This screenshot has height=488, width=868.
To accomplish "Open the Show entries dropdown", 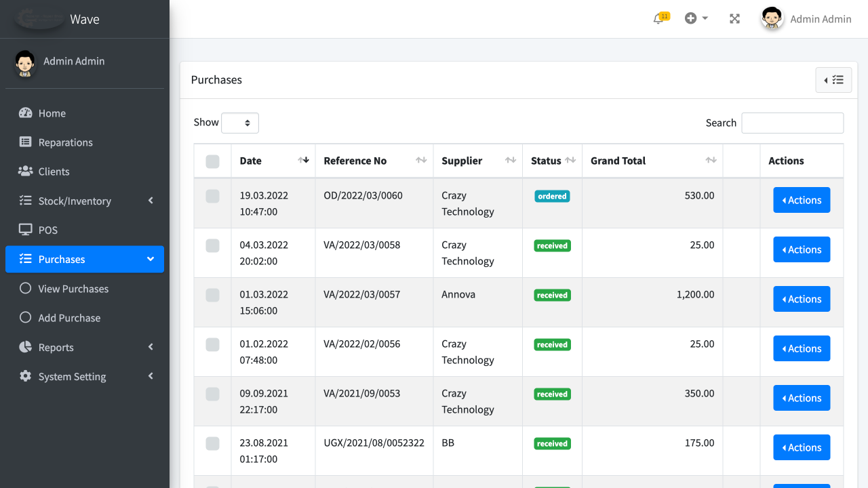I will click(240, 123).
